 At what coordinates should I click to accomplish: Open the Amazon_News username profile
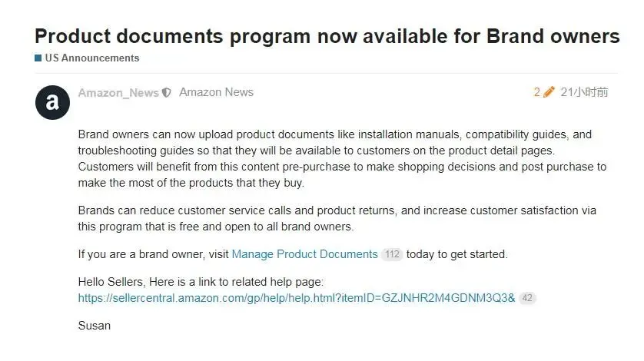[118, 93]
